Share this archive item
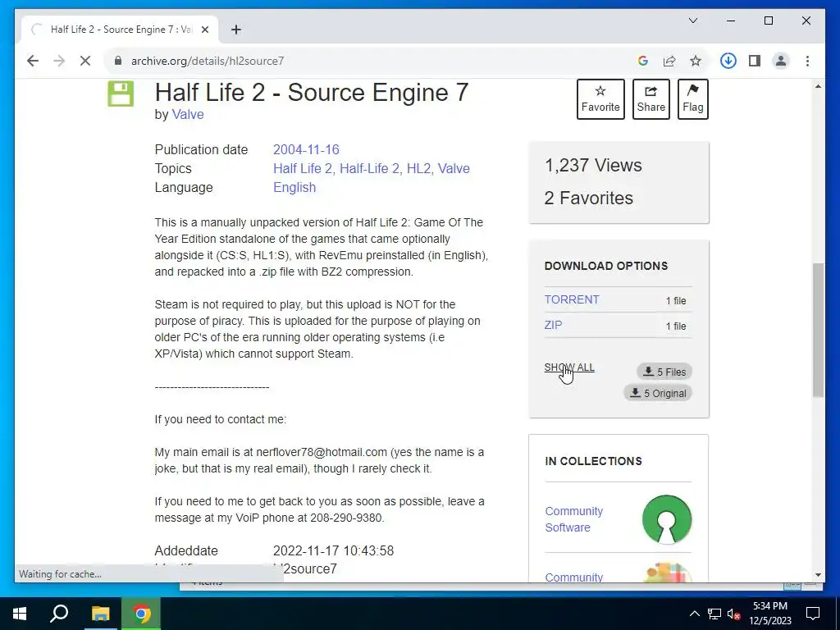 (x=651, y=99)
